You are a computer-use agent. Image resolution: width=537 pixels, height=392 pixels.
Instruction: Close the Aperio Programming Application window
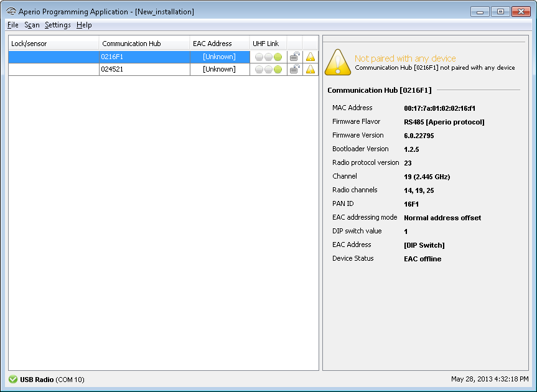pos(521,12)
